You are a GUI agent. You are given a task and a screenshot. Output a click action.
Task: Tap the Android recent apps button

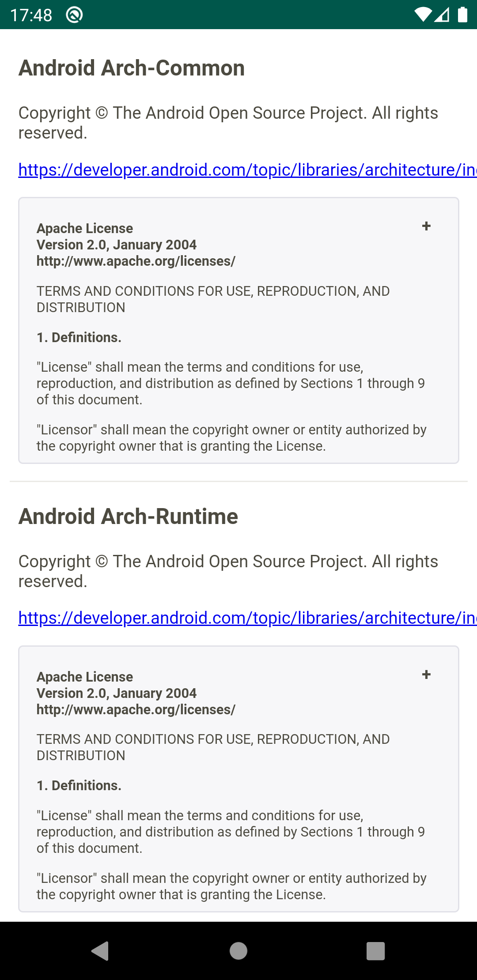click(376, 951)
